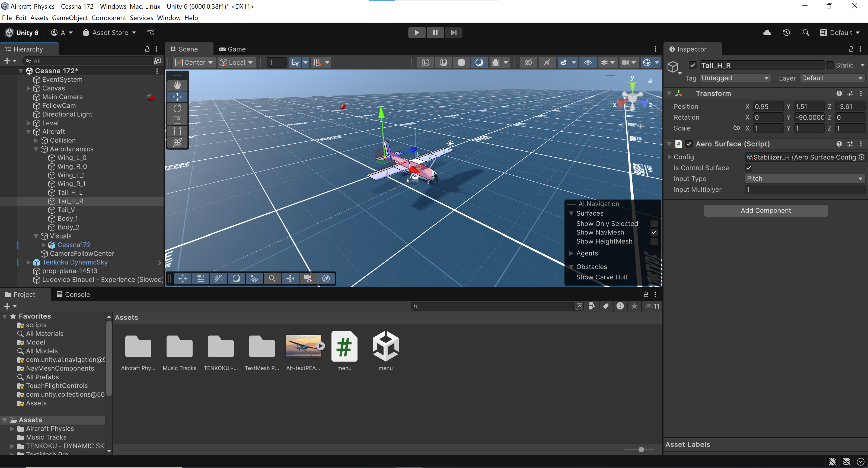Open the Component menu
The height and width of the screenshot is (468, 868).
(108, 18)
